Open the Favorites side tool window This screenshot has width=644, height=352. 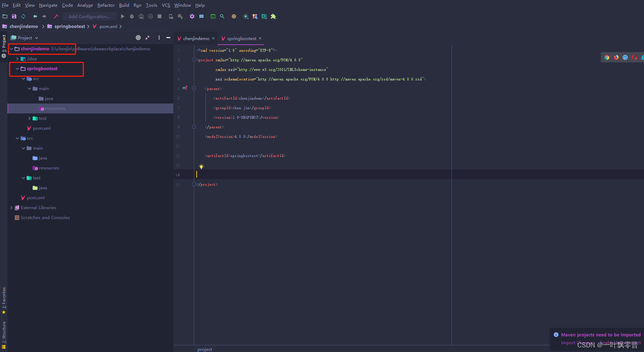tap(4, 301)
